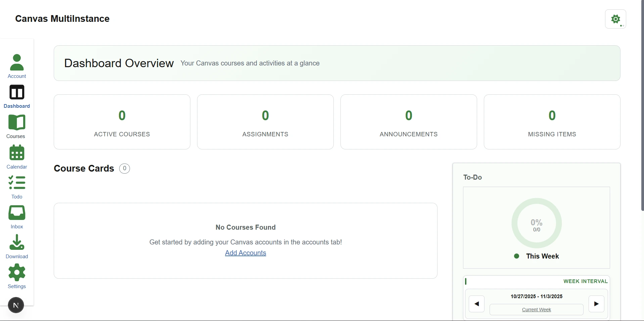
Task: Click the Dashboard Overview heading
Action: pyautogui.click(x=119, y=63)
